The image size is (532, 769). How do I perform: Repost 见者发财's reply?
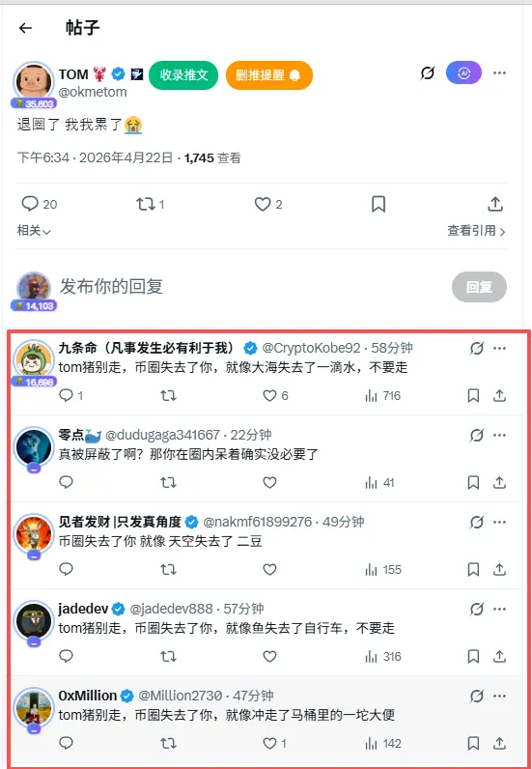coord(168,569)
